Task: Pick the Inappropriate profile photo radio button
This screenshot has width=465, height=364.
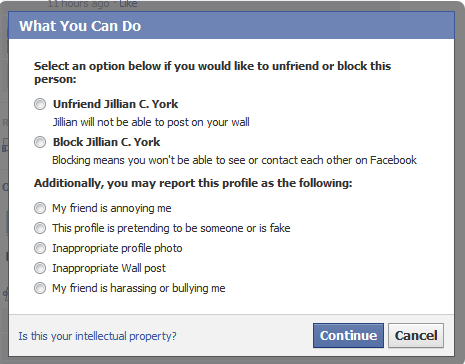Action: pyautogui.click(x=40, y=248)
